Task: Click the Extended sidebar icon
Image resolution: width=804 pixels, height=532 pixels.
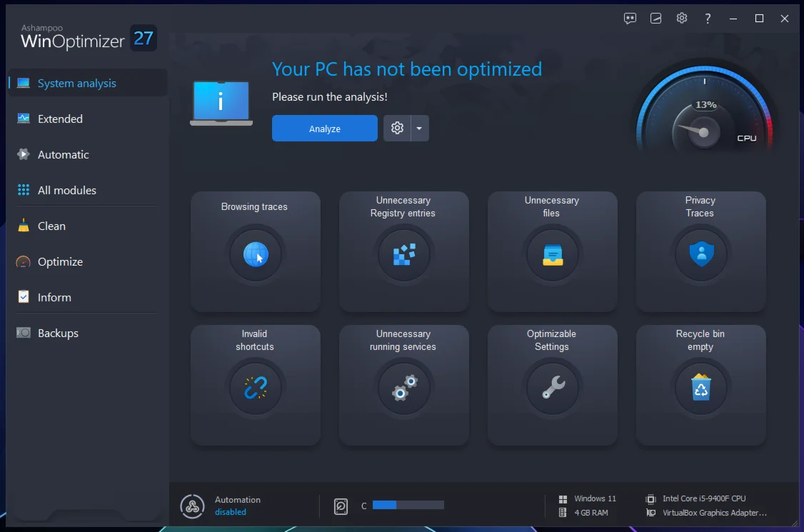Action: 23,119
